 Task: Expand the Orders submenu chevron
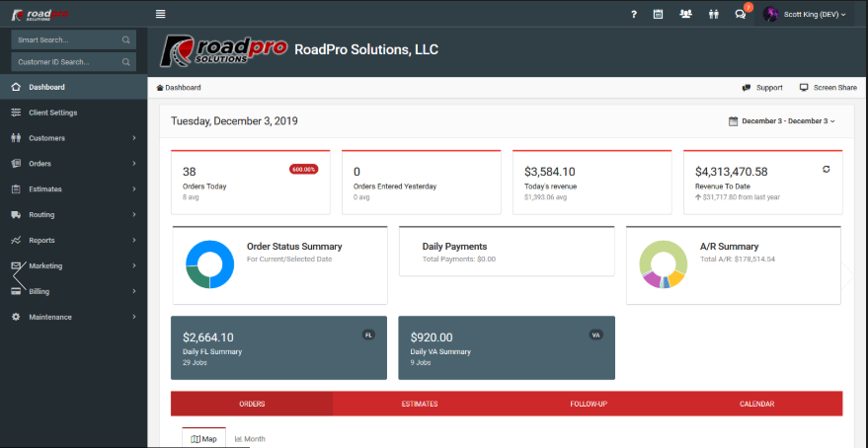pos(134,163)
